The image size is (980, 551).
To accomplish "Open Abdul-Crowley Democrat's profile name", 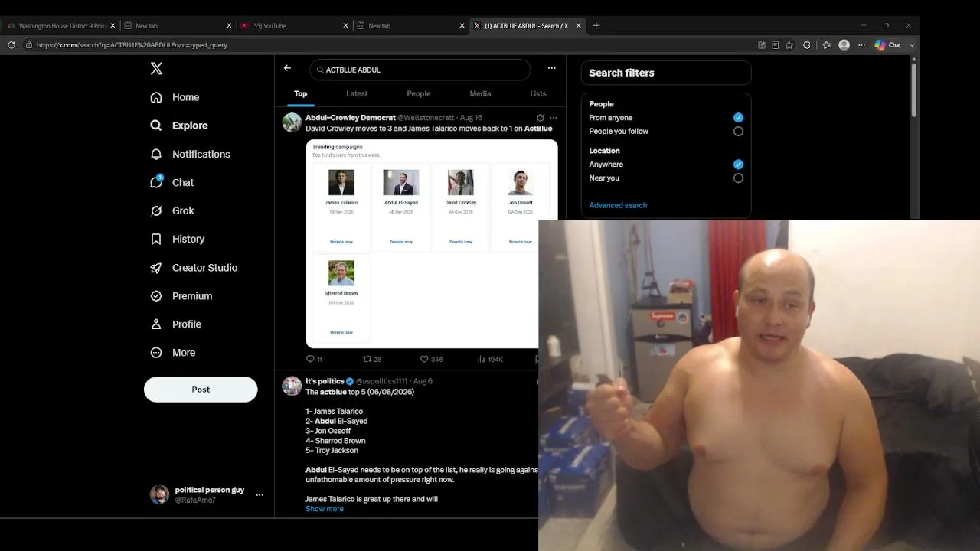I will click(351, 118).
